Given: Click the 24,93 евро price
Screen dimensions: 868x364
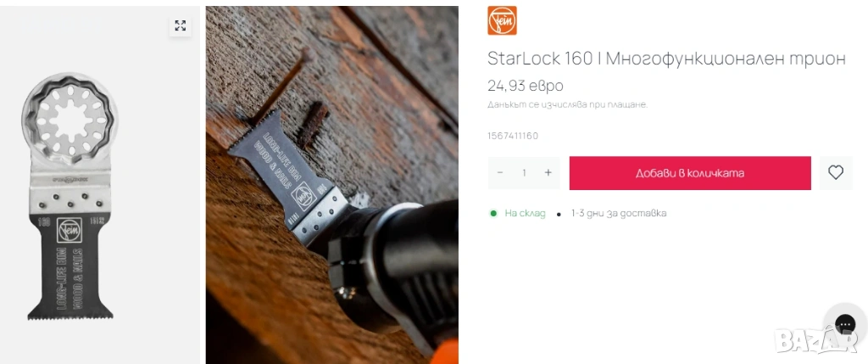Looking at the screenshot, I should pyautogui.click(x=526, y=86).
